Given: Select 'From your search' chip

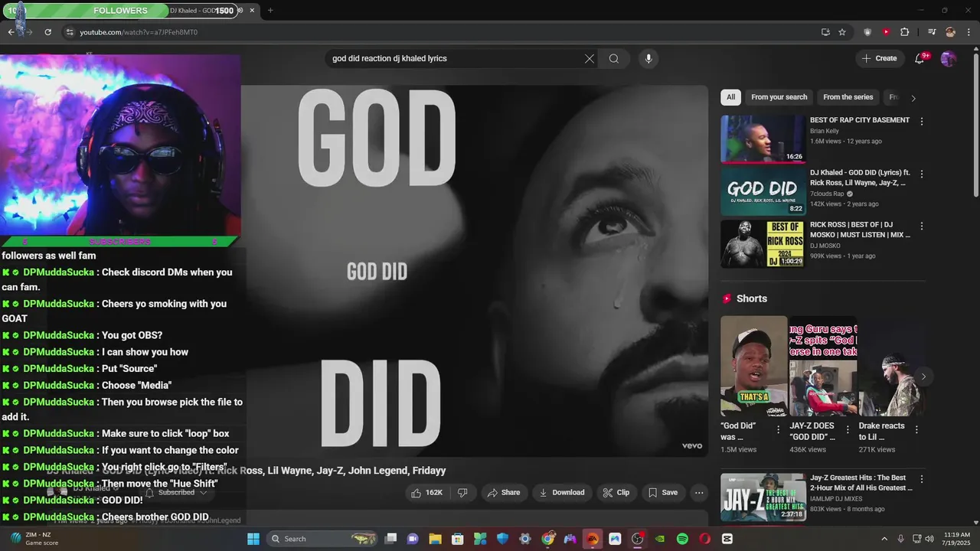Looking at the screenshot, I should pos(779,97).
